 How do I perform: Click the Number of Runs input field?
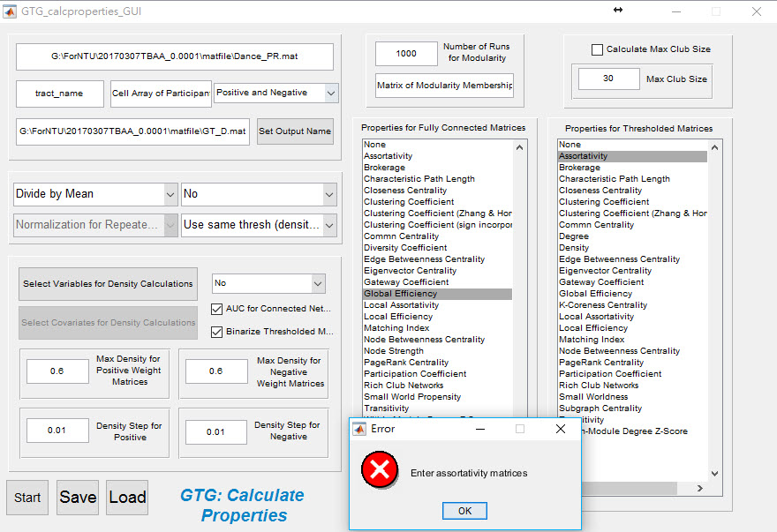[406, 54]
